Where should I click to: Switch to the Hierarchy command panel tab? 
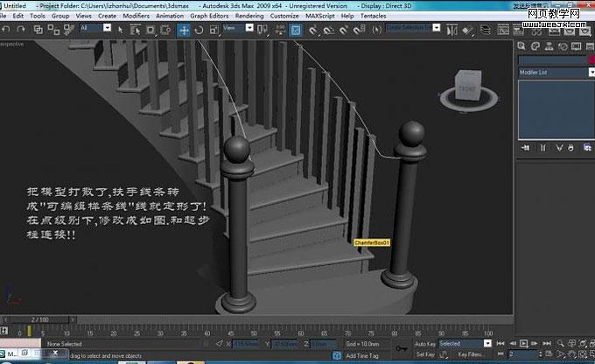point(549,46)
